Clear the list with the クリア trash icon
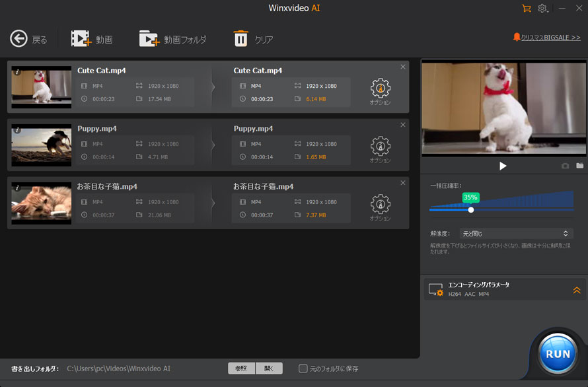Screen dimensions: 588x387 pos(240,39)
